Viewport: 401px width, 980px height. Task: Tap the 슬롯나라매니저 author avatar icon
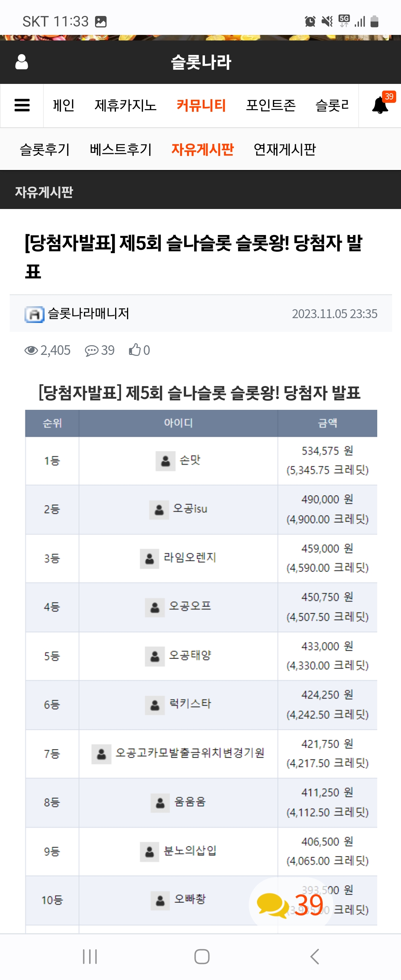point(35,314)
